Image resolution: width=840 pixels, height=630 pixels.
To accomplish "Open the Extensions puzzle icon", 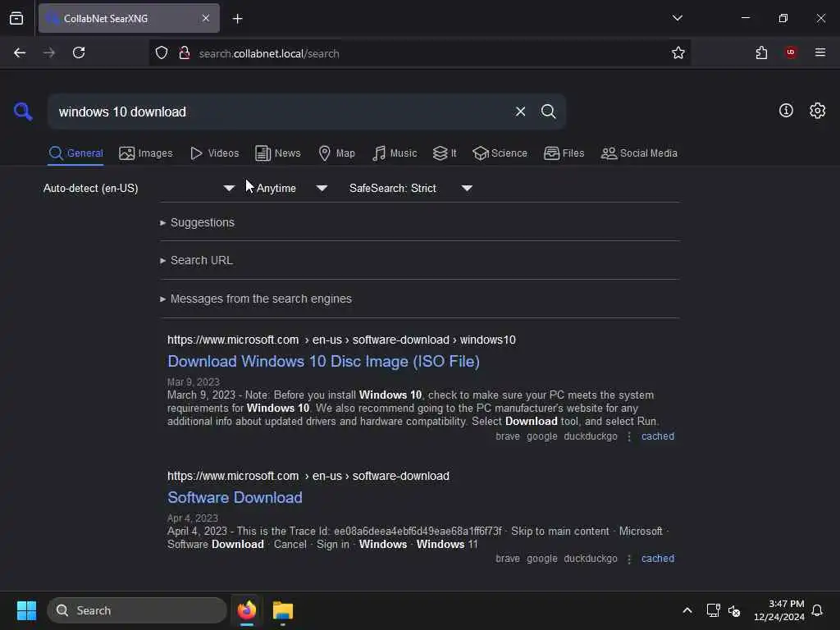I will pos(761,52).
